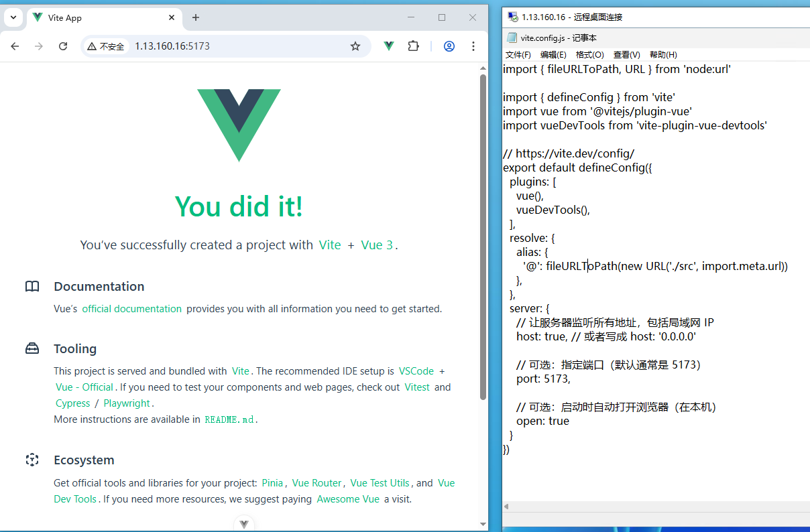Open the Awesome Vue link
This screenshot has width=810, height=532.
tap(348, 499)
